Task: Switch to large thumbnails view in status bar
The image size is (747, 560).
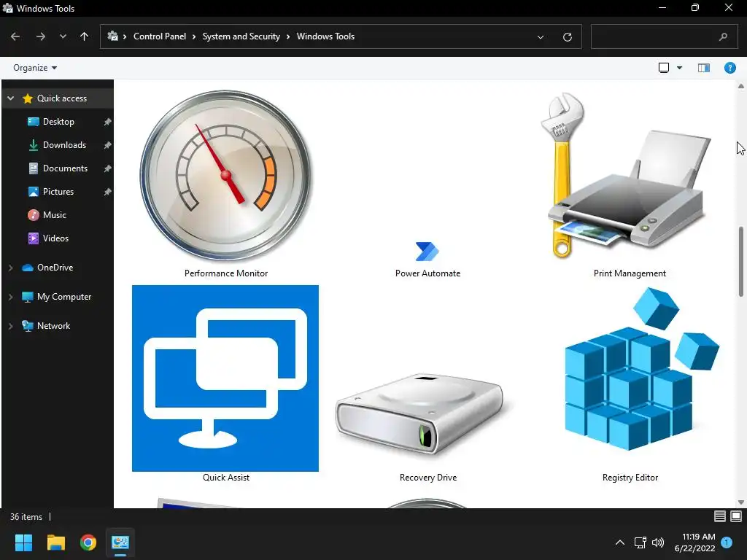Action: point(736,516)
